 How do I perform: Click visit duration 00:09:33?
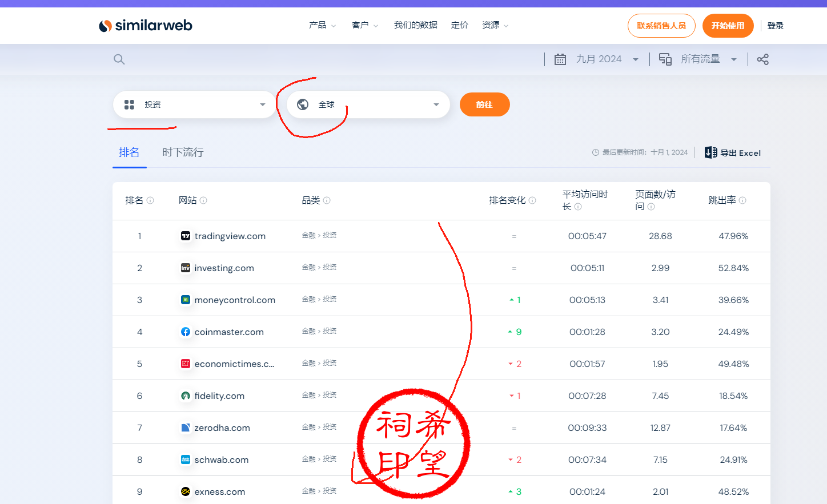[x=587, y=428]
